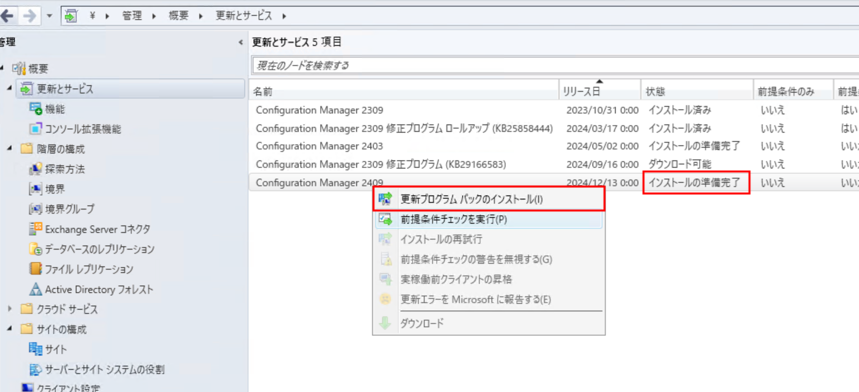Click the 境界グループ node icon
This screenshot has height=392, width=859.
[35, 209]
